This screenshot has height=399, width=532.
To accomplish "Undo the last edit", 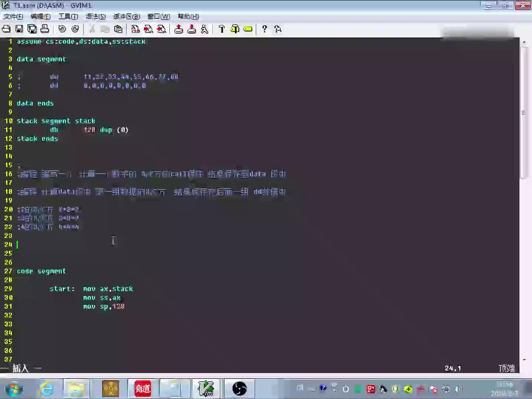I will click(62, 29).
